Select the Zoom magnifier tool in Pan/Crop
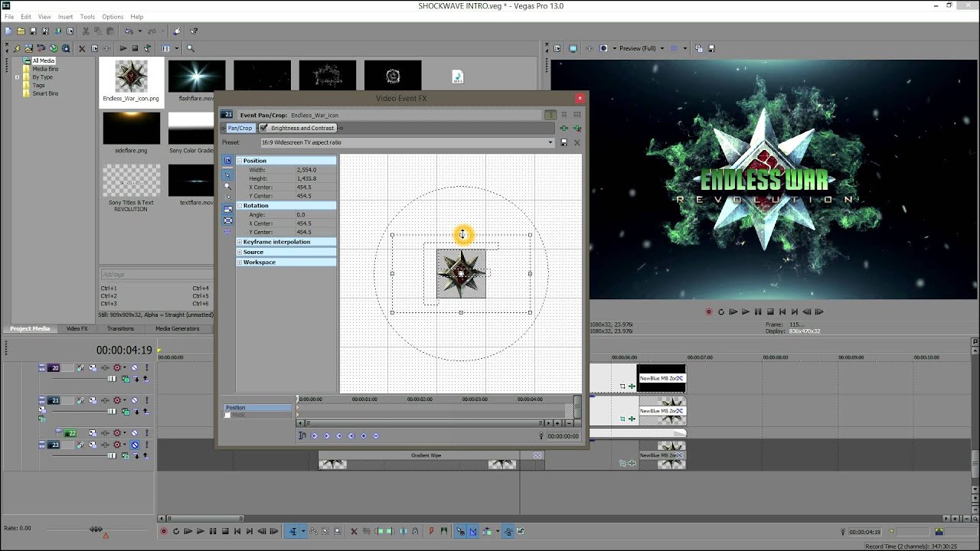The width and height of the screenshot is (980, 551). 227,186
